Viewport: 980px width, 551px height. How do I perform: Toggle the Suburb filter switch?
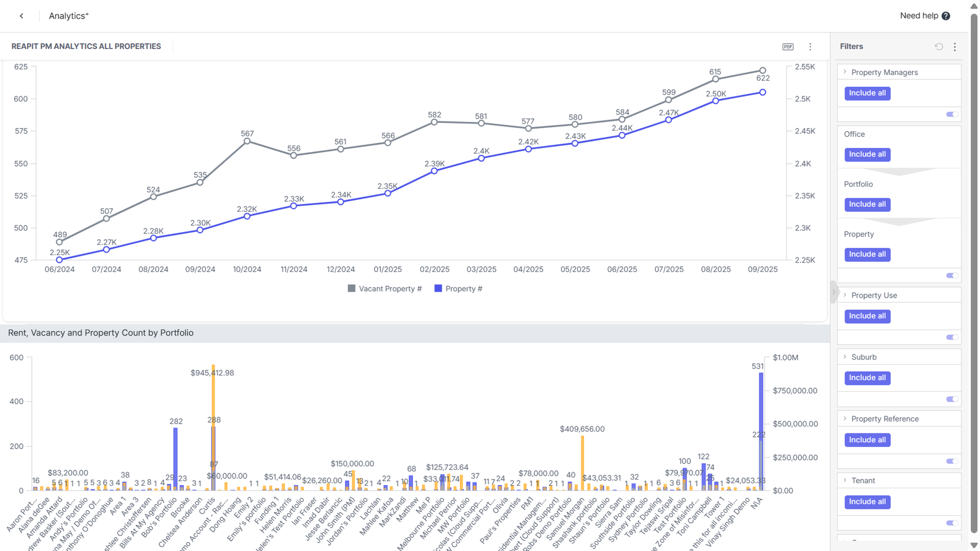pyautogui.click(x=952, y=399)
